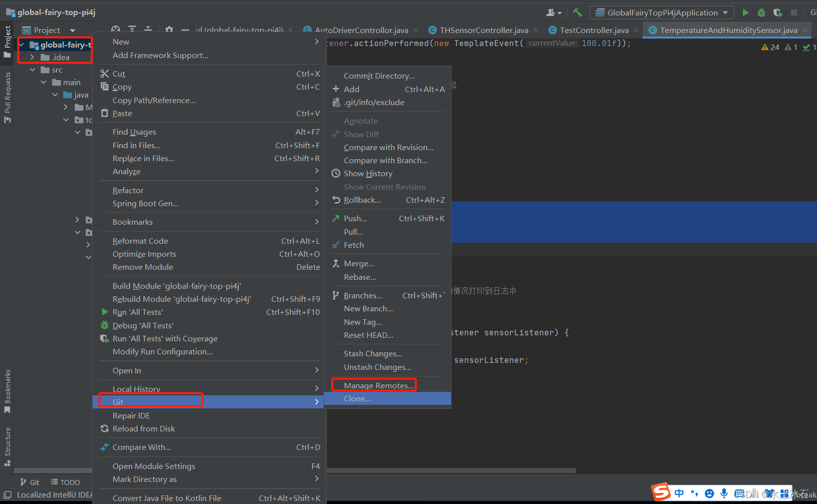
Task: Click Open Module Settings entry
Action: coord(208,466)
